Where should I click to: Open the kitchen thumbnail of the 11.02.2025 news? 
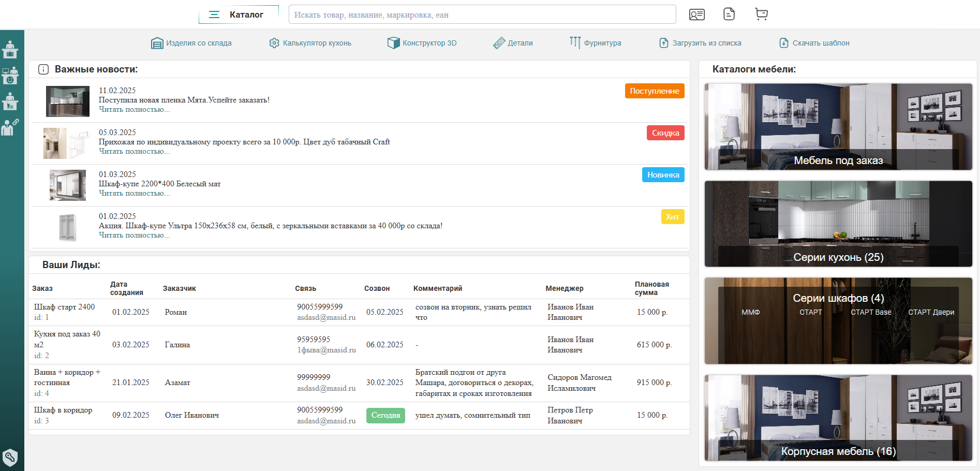tap(68, 101)
